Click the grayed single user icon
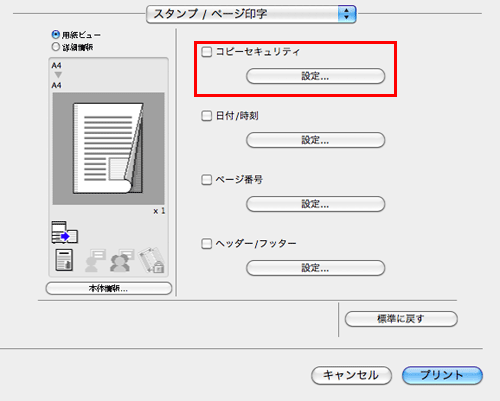The height and width of the screenshot is (401, 500). (x=95, y=260)
